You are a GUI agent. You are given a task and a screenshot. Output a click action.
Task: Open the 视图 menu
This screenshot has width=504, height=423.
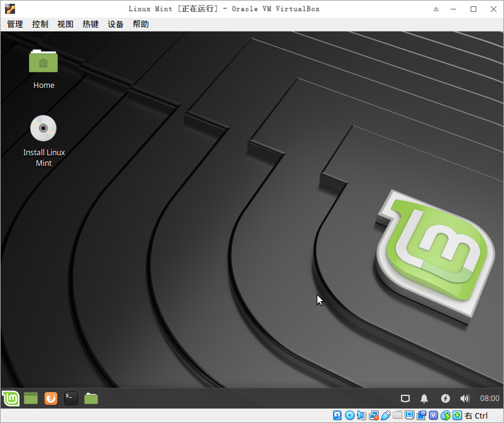point(65,24)
